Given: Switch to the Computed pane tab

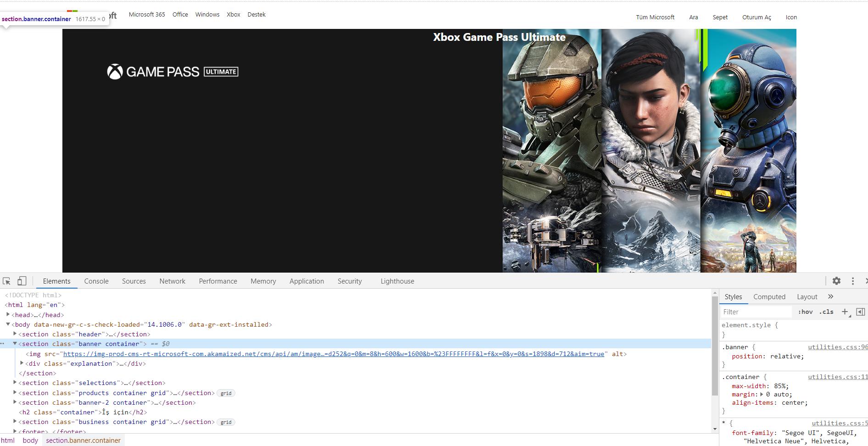Looking at the screenshot, I should click(769, 297).
